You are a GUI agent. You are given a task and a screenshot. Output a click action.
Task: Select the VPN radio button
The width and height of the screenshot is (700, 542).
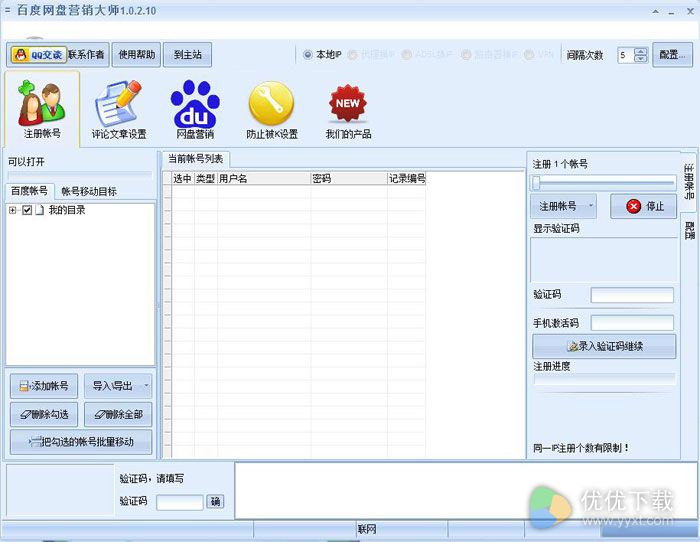click(529, 55)
